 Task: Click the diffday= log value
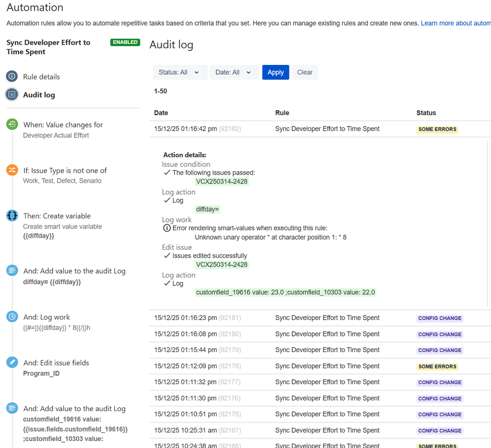[x=207, y=209]
